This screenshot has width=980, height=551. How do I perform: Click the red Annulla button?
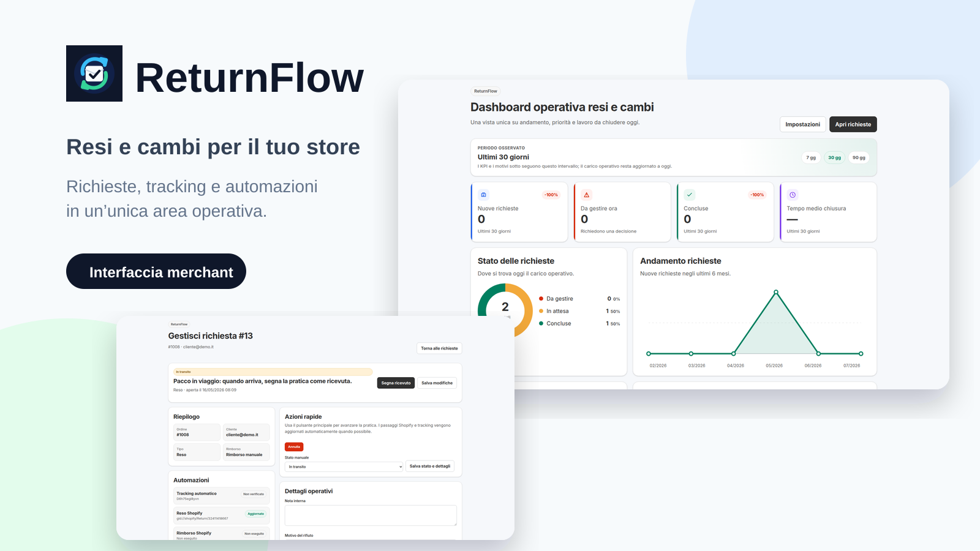click(294, 447)
